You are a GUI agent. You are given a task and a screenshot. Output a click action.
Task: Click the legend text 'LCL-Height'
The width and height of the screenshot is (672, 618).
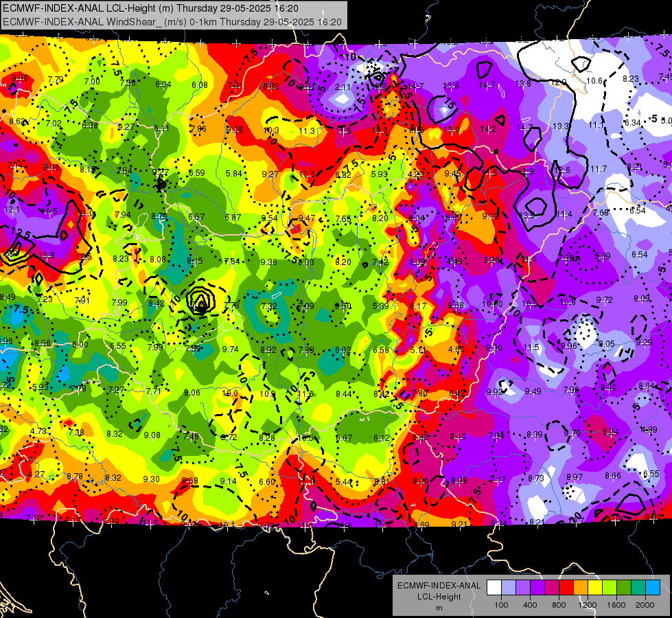[439, 597]
